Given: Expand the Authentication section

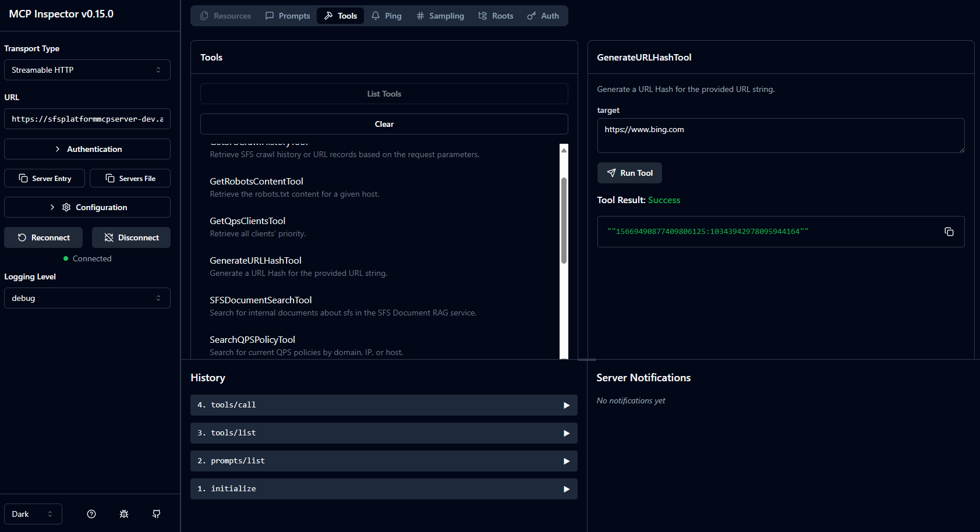Looking at the screenshot, I should click(87, 149).
